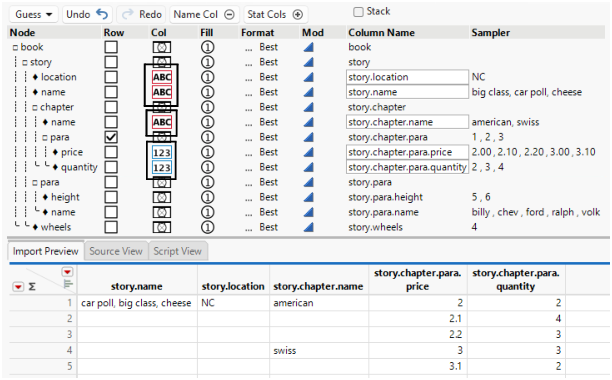Check the Row checkbox for price
Viewport: 612px width, 380px height.
(x=111, y=152)
